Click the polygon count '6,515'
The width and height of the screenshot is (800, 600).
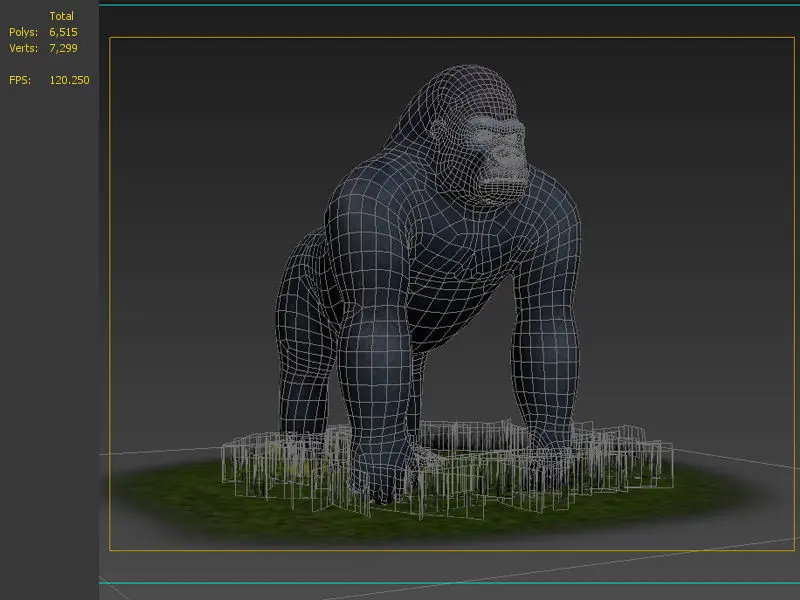tap(63, 32)
